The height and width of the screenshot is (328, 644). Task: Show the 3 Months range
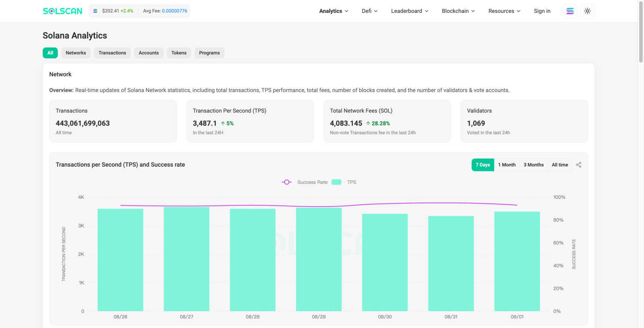(x=534, y=165)
